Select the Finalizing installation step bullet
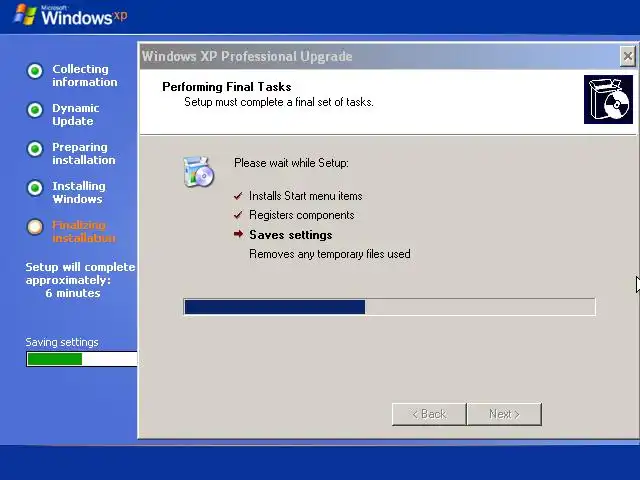The height and width of the screenshot is (480, 640). [x=35, y=227]
